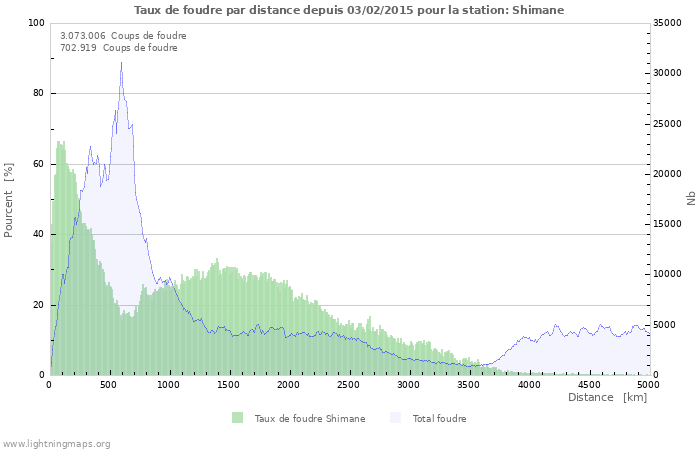Viewport: 700px width, 450px height.
Task: Click the '3.073.006 Coups de foudre' text
Action: click(123, 35)
